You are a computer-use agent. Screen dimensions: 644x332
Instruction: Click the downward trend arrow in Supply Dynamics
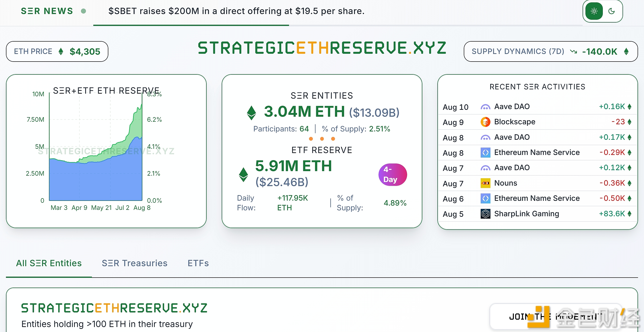(573, 52)
